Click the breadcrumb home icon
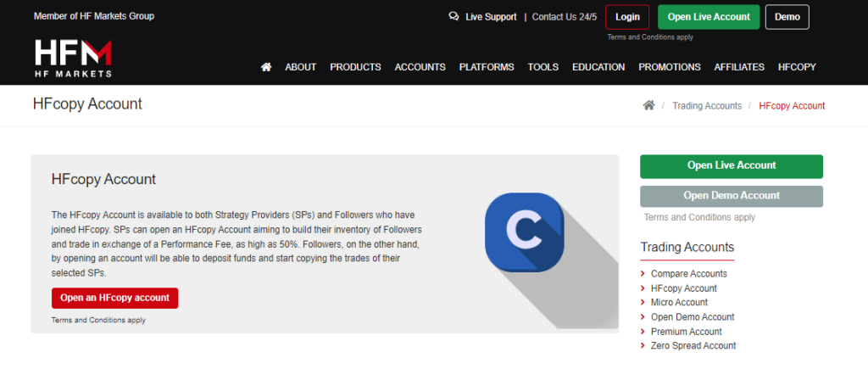Image resolution: width=868 pixels, height=369 pixels. pos(648,105)
